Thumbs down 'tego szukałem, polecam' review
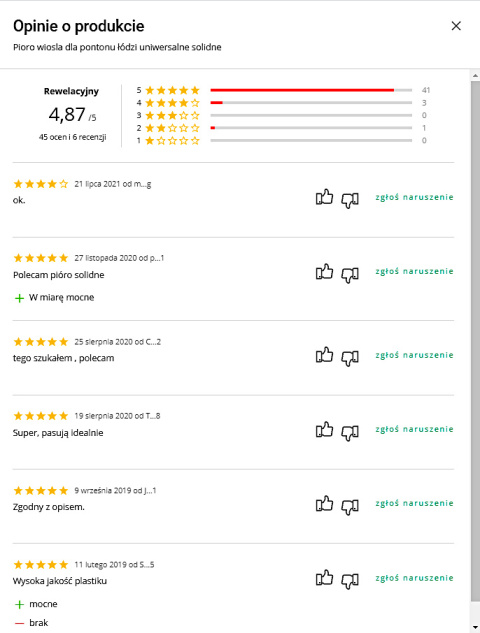This screenshot has width=480, height=633. [350, 358]
